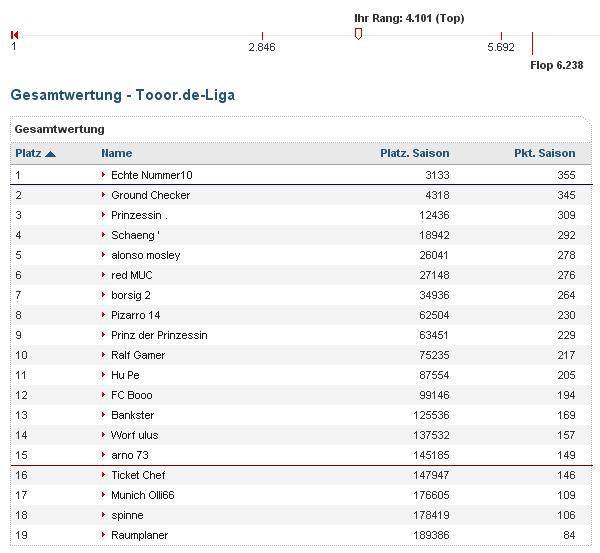Click the red arrow beside Ticket Chef
The width and height of the screenshot is (600, 553).
click(104, 475)
